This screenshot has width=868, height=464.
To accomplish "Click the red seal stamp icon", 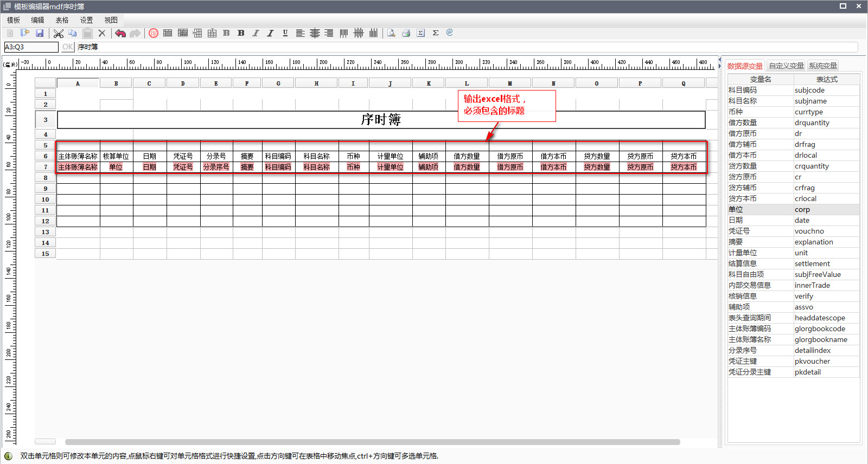I will point(154,34).
